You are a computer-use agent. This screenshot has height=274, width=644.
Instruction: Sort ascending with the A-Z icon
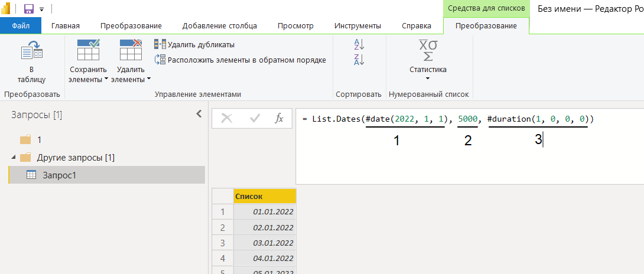tap(359, 44)
